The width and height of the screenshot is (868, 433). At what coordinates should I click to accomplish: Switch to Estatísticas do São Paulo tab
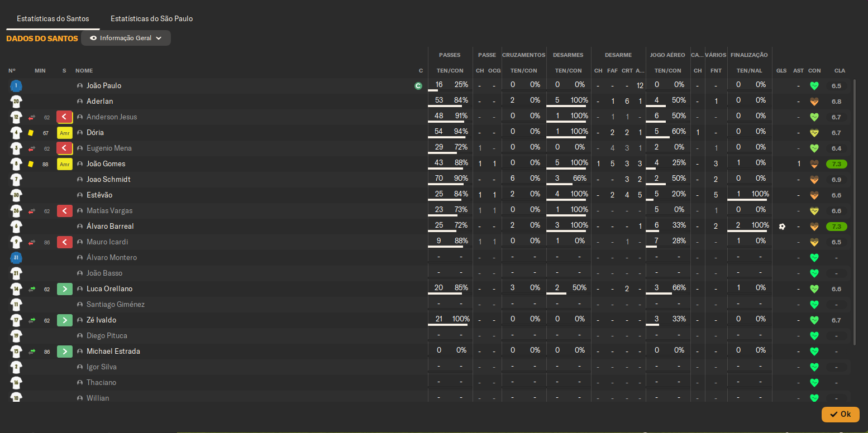(x=151, y=18)
